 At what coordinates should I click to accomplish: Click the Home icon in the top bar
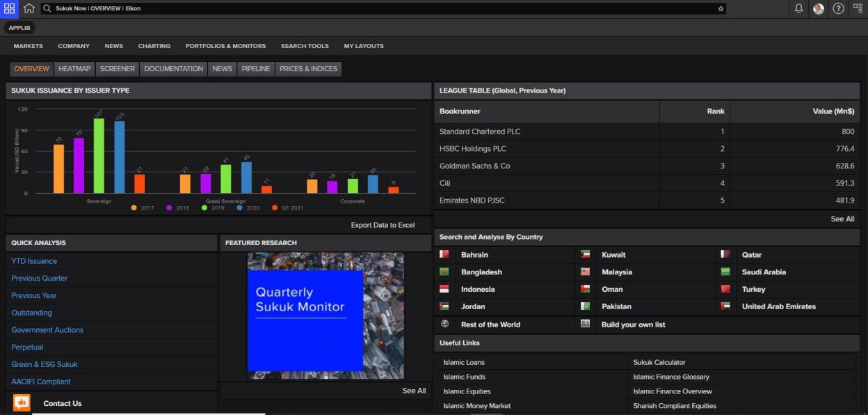tap(29, 8)
